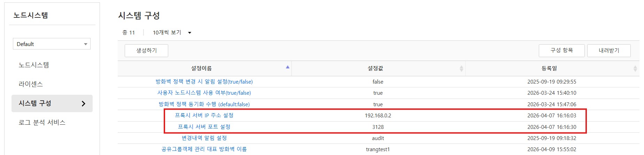This screenshot has height=155, width=644.
Task: Click the trangtest1 value cell
Action: coord(378,149)
